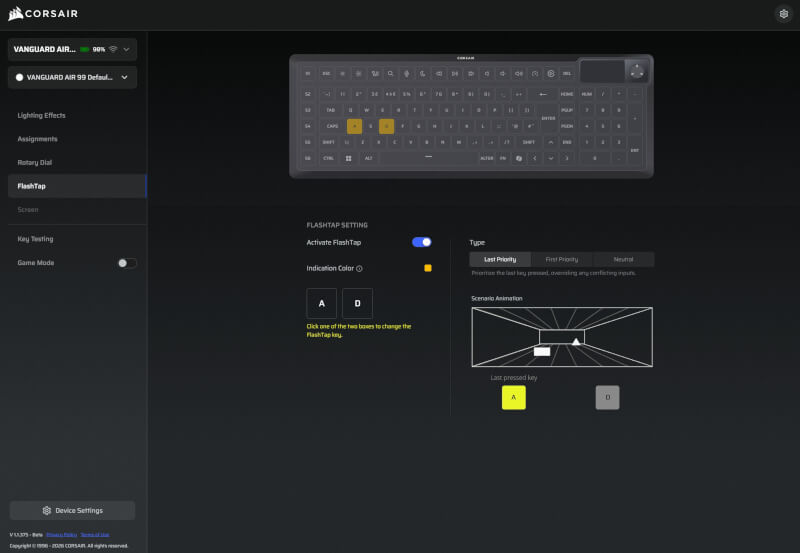Click the Windows logo key on keyboard
Viewport: 800px width, 553px height.
coord(348,158)
